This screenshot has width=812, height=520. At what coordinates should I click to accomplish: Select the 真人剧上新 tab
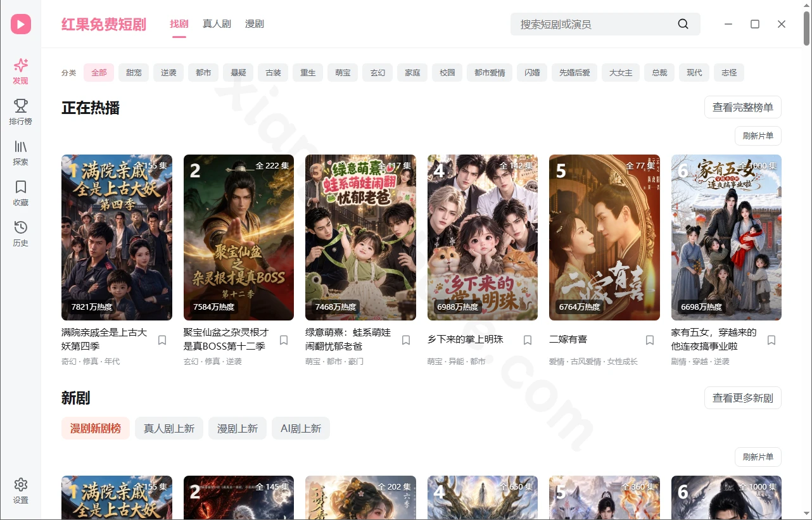(169, 428)
